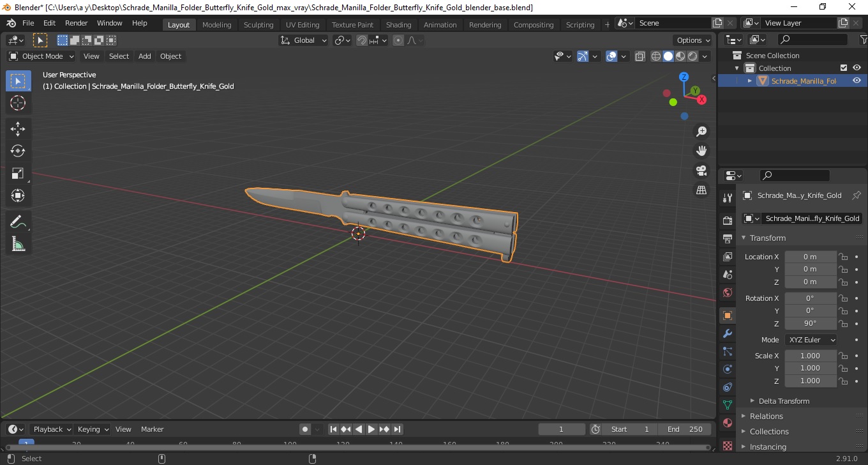Screen dimensions: 868x465
Task: Open the Render menu
Action: [76, 23]
